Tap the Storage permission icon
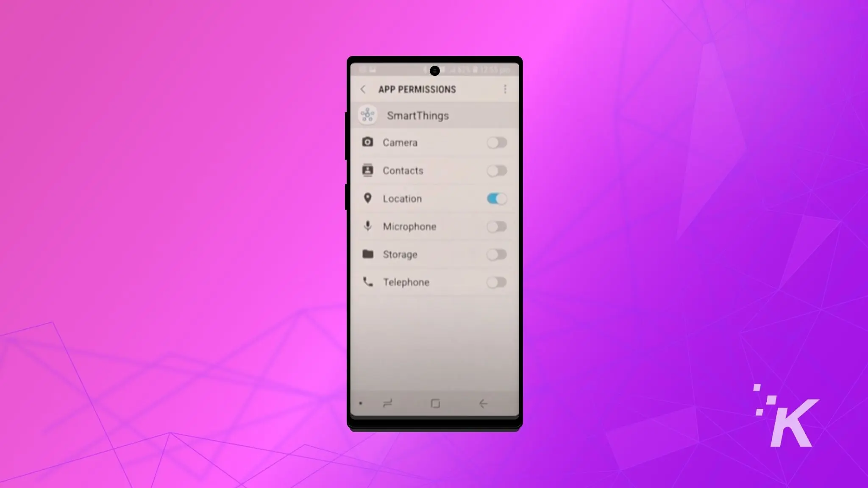 (x=368, y=255)
